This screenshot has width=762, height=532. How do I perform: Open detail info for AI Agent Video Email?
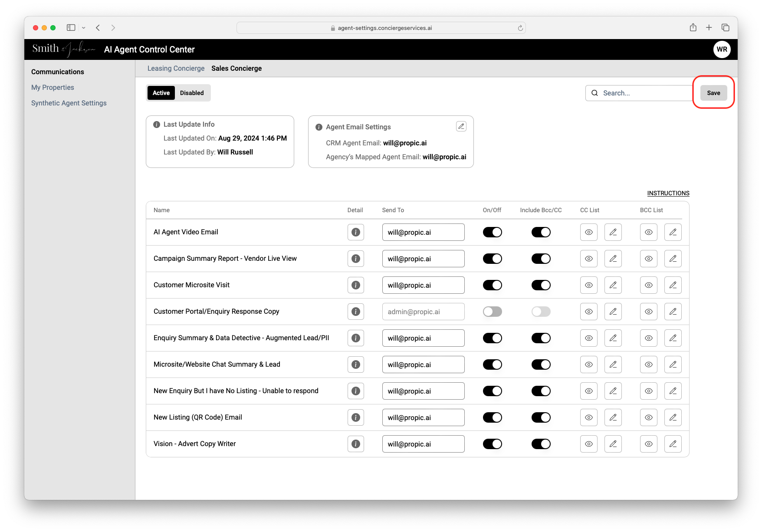point(355,232)
